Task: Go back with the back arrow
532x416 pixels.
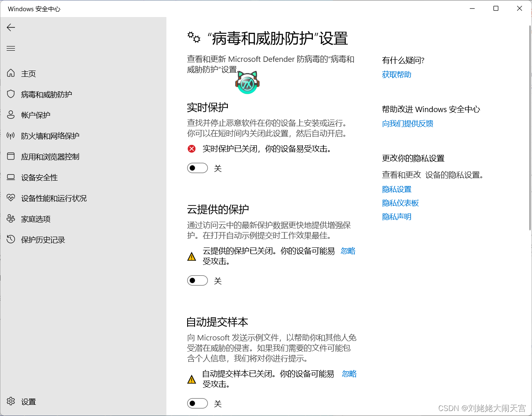Action: [11, 27]
